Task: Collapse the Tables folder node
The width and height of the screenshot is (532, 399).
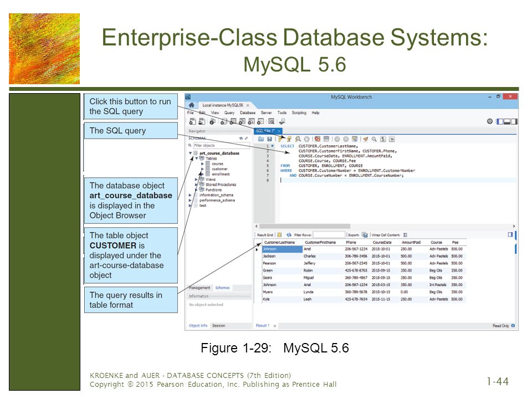Action: tap(196, 158)
